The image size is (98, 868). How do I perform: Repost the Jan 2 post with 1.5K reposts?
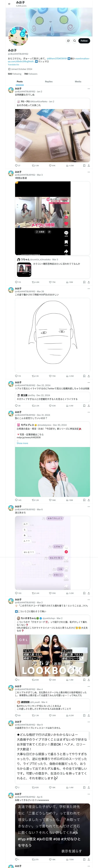(35, 165)
